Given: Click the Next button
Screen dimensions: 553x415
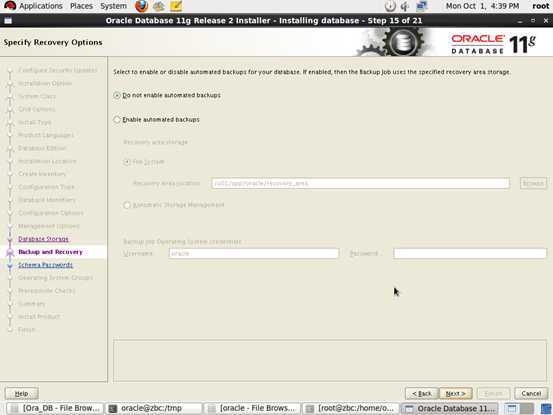Looking at the screenshot, I should click(x=456, y=393).
